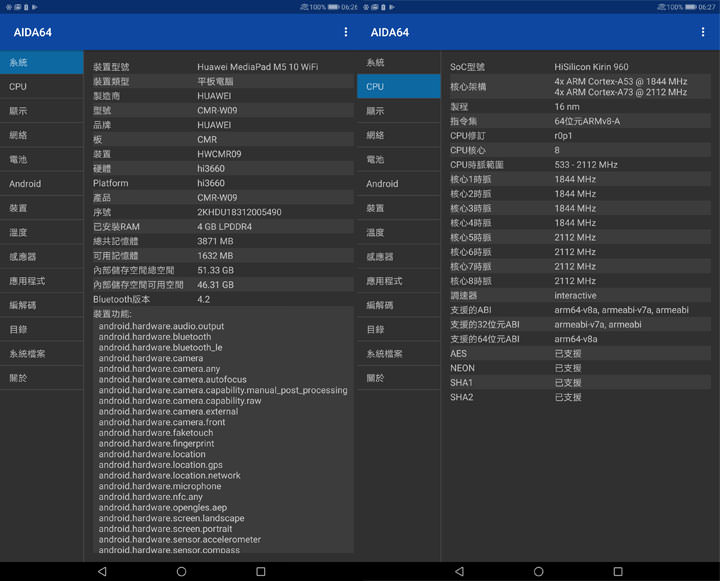Tap the AIDA64 title on right screen
720x581 pixels.
pos(390,33)
